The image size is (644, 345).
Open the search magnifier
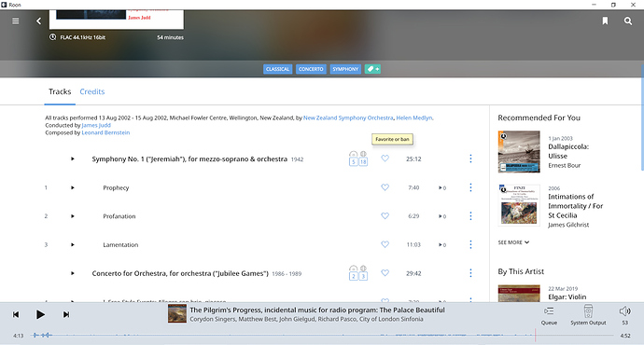(628, 21)
